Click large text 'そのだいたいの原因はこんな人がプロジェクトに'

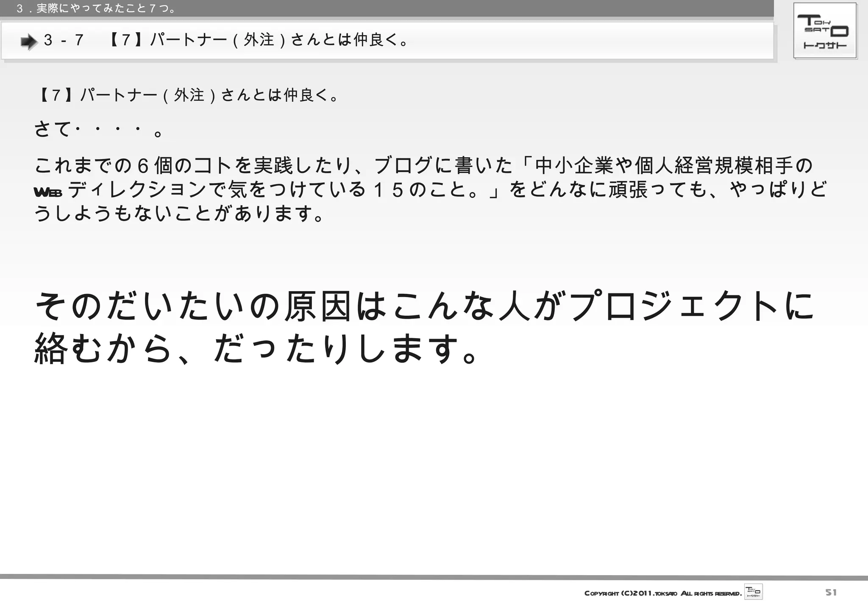424,306
